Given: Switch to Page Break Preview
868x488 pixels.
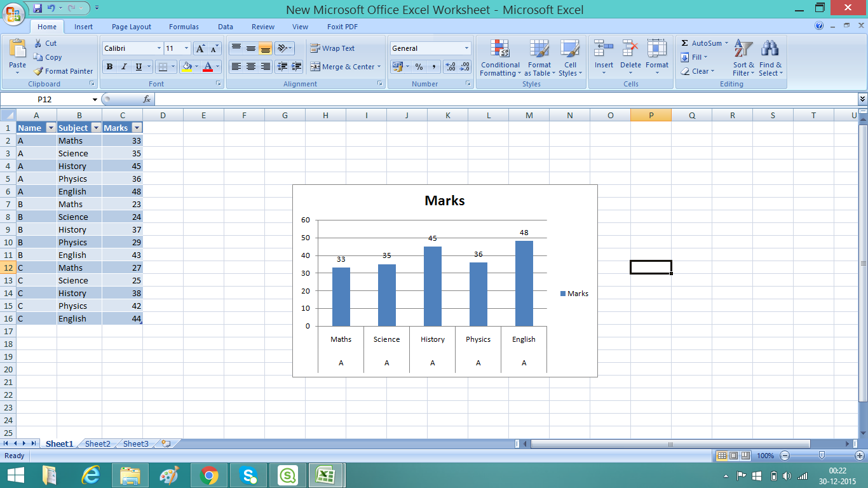Looking at the screenshot, I should click(745, 456).
